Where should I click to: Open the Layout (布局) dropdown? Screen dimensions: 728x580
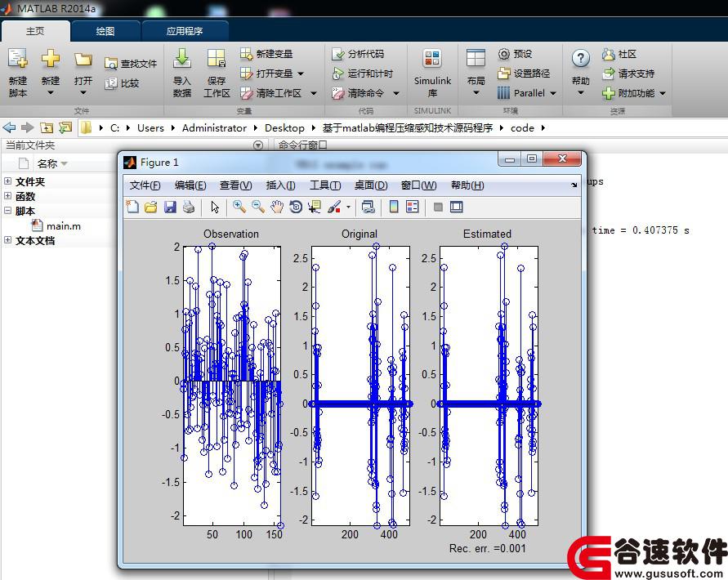[476, 72]
